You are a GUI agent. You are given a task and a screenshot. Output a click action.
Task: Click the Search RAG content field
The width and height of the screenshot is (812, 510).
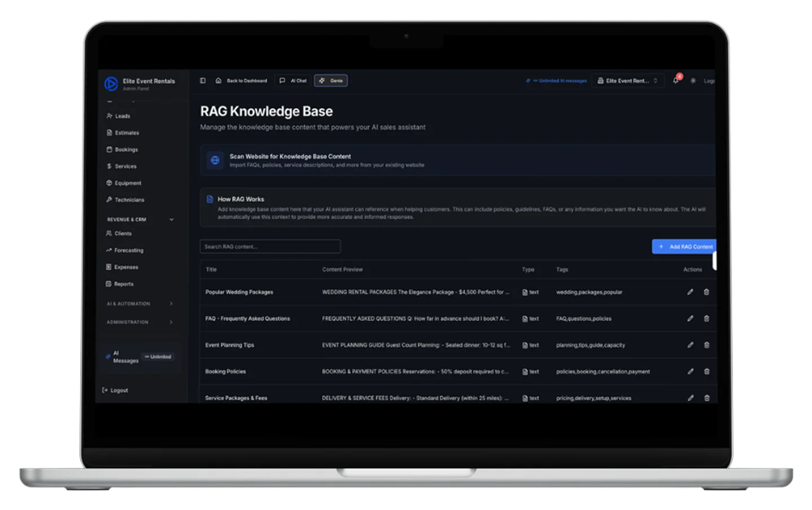(x=270, y=247)
